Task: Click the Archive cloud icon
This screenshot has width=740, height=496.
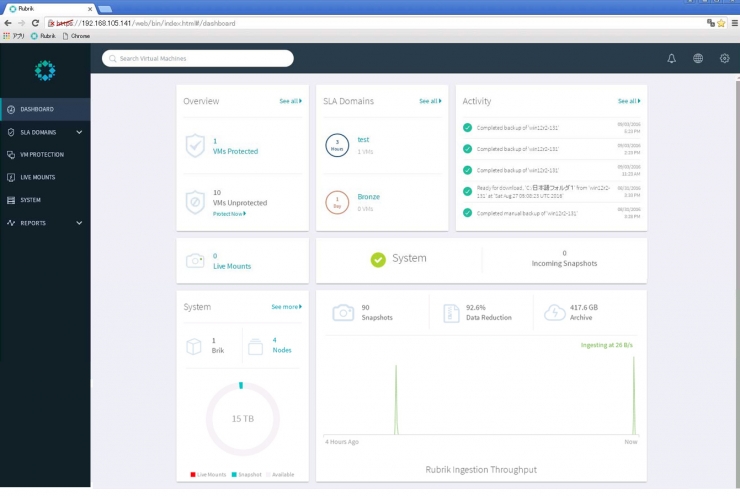Action: [x=554, y=313]
